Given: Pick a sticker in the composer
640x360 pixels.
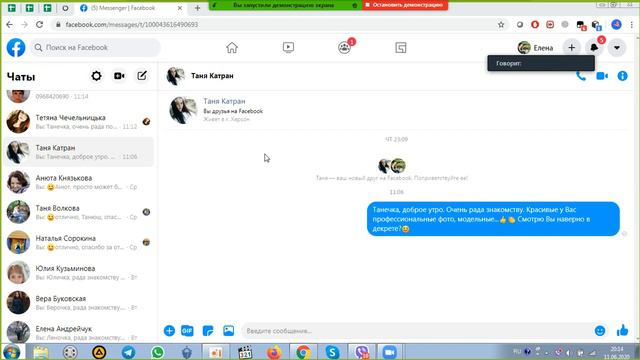Looking at the screenshot, I should [208, 331].
